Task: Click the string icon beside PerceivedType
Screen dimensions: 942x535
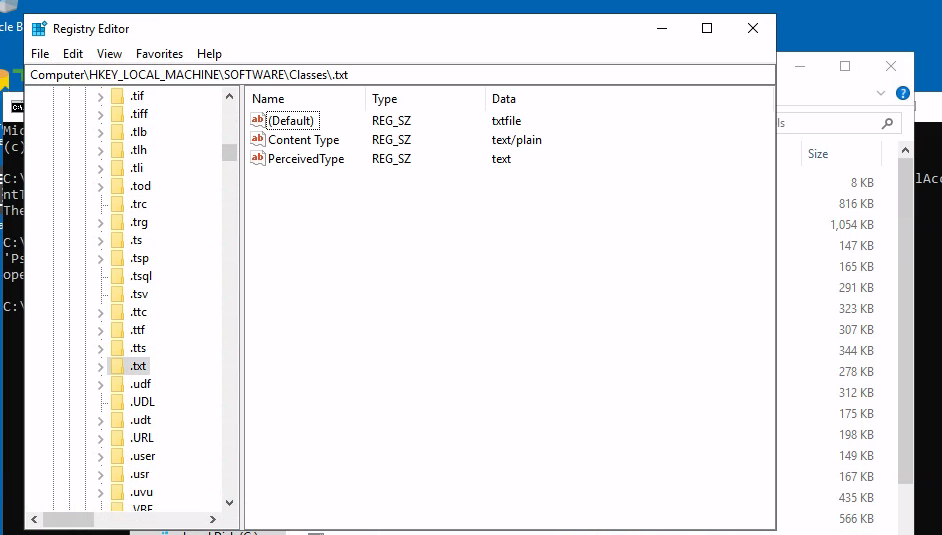Action: point(258,159)
